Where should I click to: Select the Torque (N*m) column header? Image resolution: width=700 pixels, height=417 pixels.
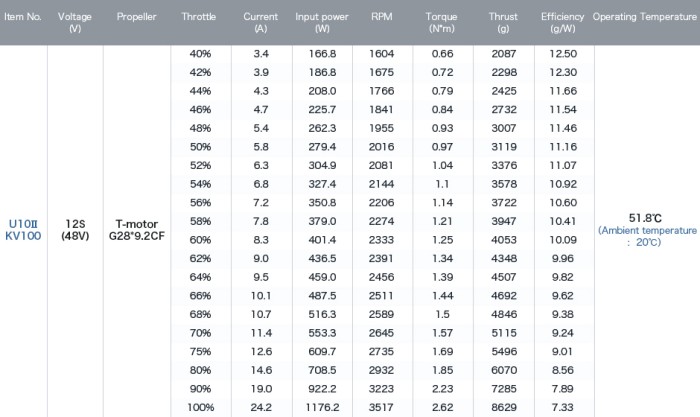(x=442, y=23)
